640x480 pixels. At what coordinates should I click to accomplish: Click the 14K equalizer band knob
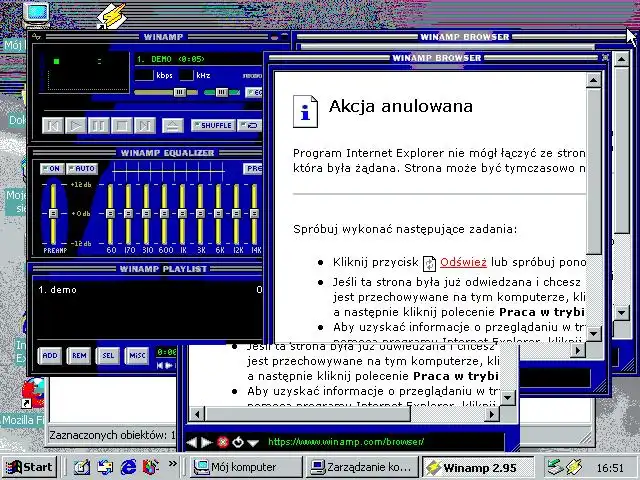coord(254,213)
